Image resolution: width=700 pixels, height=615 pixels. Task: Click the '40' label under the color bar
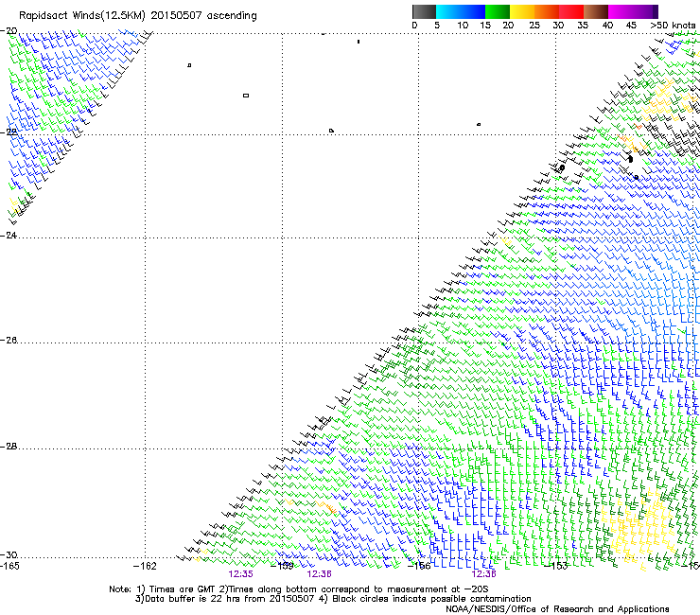pyautogui.click(x=607, y=26)
